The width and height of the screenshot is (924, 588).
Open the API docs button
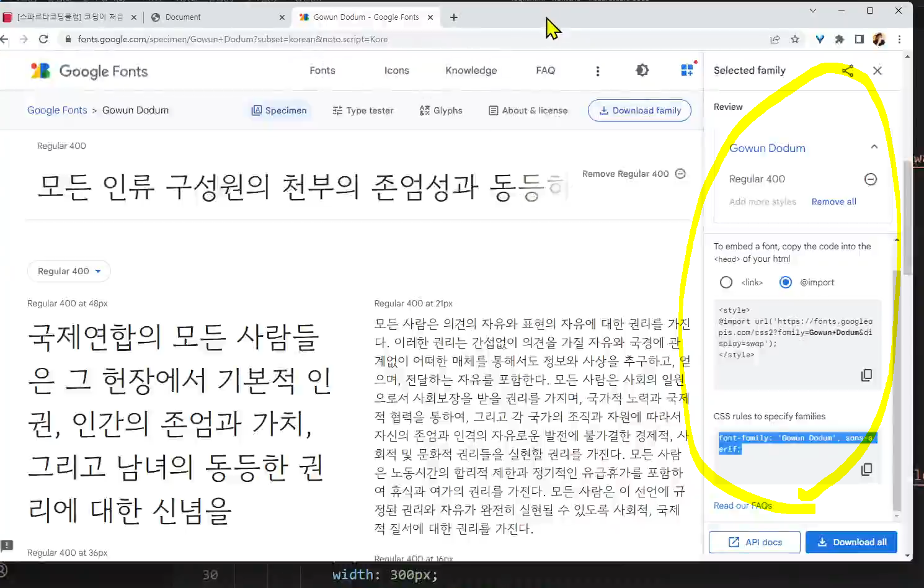coord(755,542)
